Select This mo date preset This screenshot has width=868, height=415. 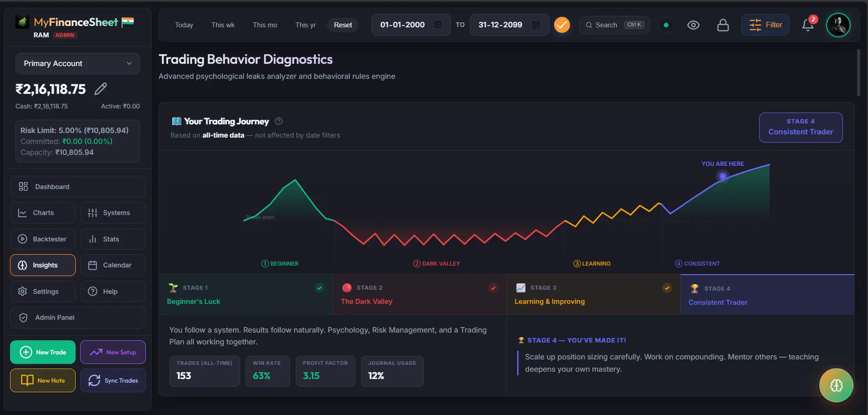pos(265,25)
